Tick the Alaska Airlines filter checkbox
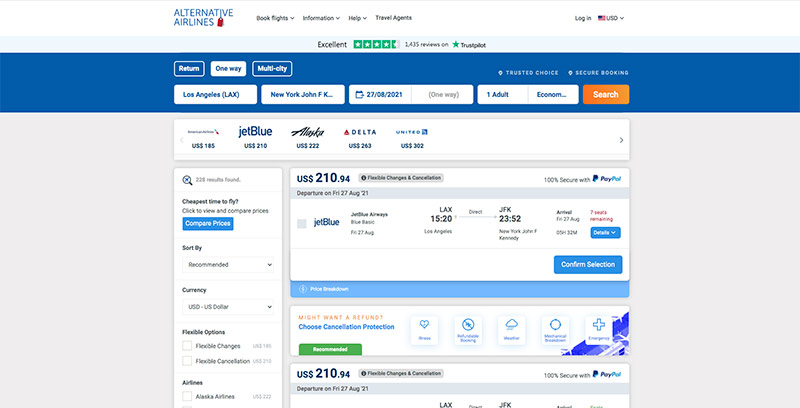Screen dimensions: 800x408 187,396
